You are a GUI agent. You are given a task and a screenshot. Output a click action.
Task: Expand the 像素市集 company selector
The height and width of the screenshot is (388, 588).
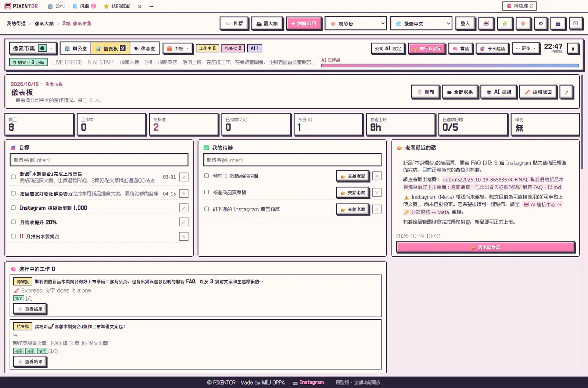tap(33, 48)
